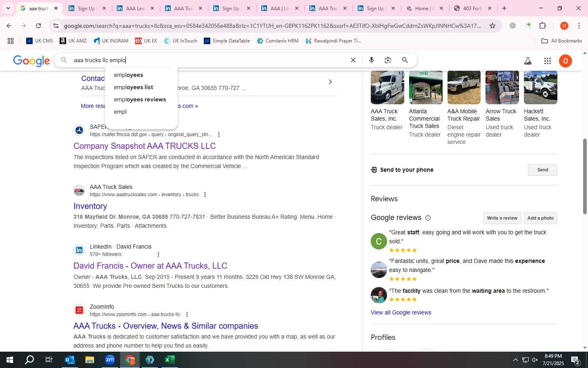
Task: Reload the current page
Action: 38,26
